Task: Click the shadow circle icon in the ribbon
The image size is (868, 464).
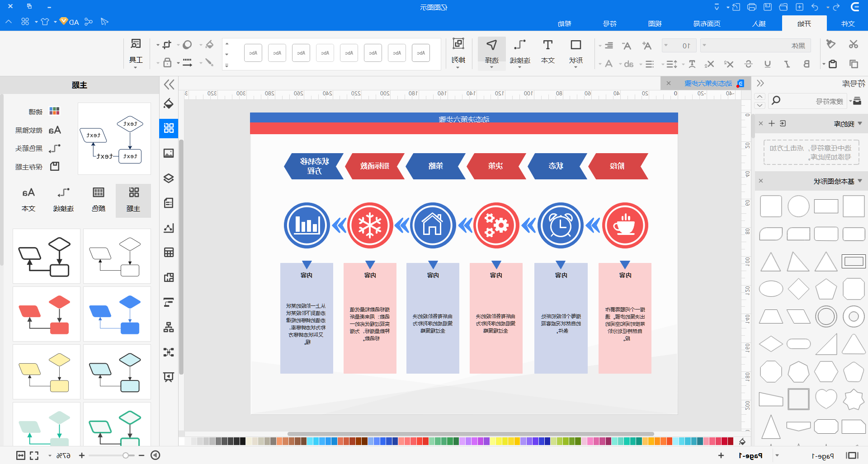Action: (188, 44)
